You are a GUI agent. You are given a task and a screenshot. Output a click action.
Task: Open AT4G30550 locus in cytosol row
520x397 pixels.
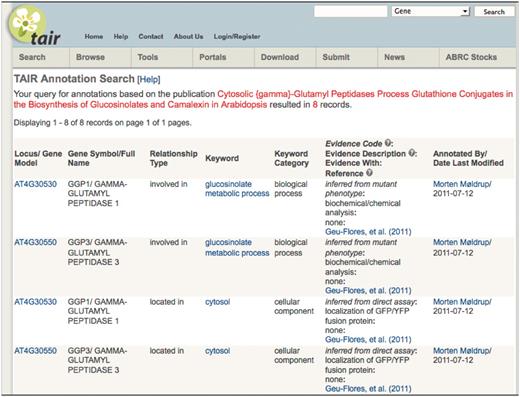pyautogui.click(x=35, y=351)
